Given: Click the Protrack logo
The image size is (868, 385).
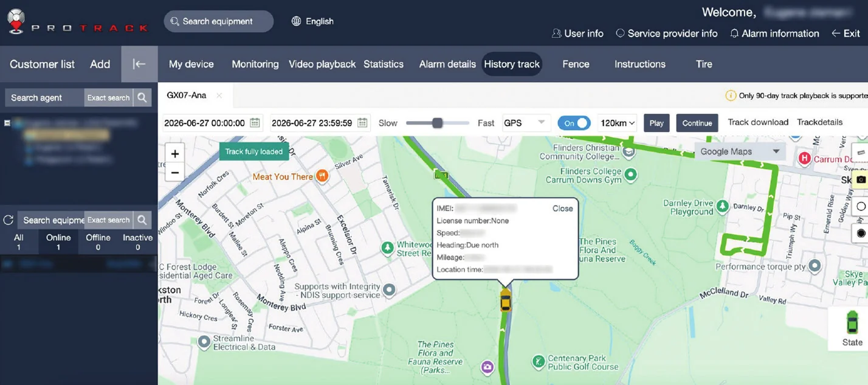Looking at the screenshot, I should click(x=77, y=21).
